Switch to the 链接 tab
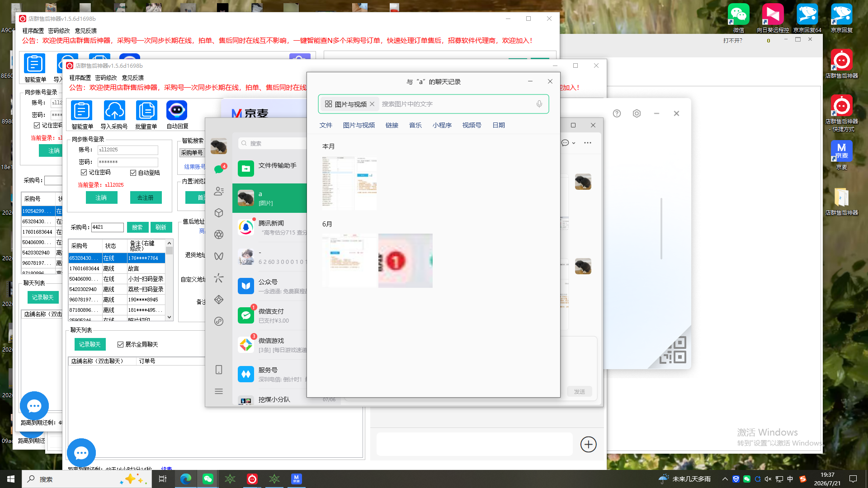 (392, 125)
